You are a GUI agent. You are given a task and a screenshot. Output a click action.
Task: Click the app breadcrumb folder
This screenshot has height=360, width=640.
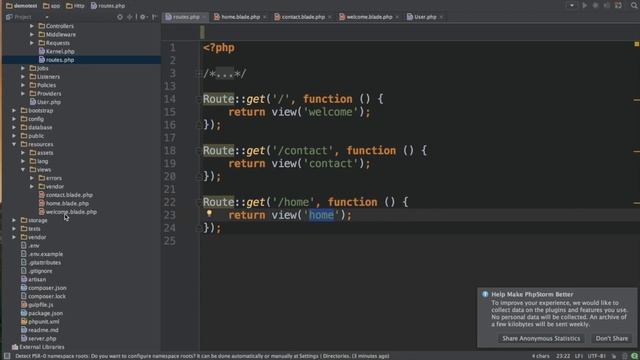pos(51,6)
